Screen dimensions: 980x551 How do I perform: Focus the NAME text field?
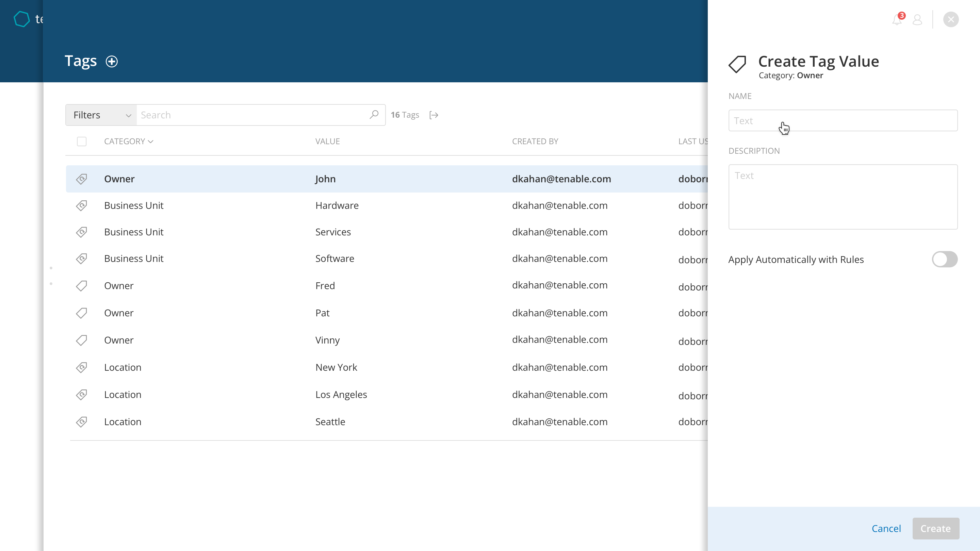(843, 120)
